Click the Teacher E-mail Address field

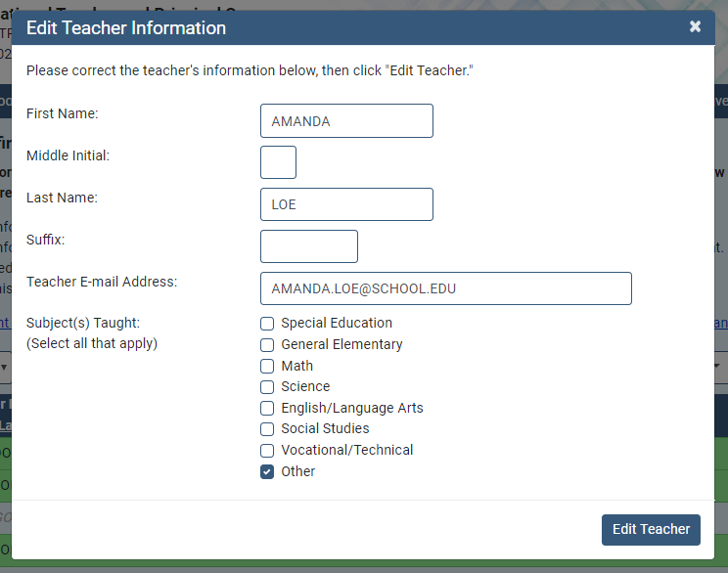coord(445,288)
